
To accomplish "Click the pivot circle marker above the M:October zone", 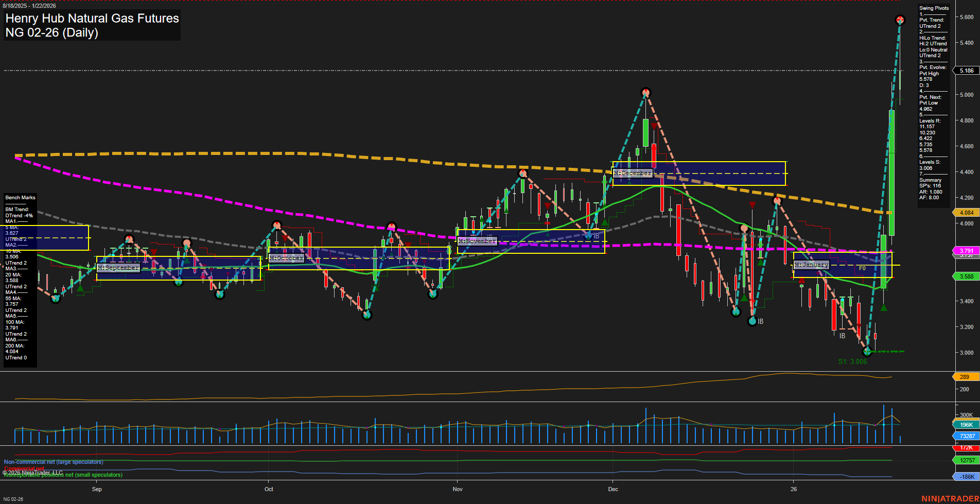I will (x=277, y=225).
